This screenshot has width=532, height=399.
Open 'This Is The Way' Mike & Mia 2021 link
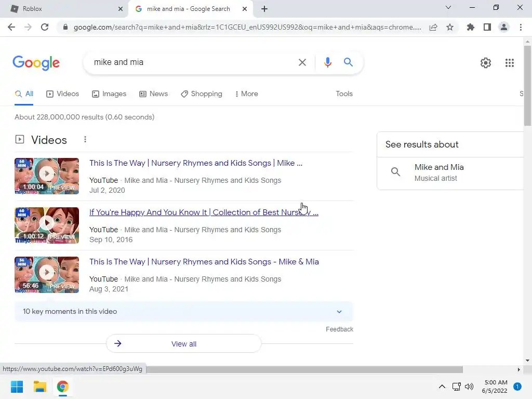(x=204, y=262)
